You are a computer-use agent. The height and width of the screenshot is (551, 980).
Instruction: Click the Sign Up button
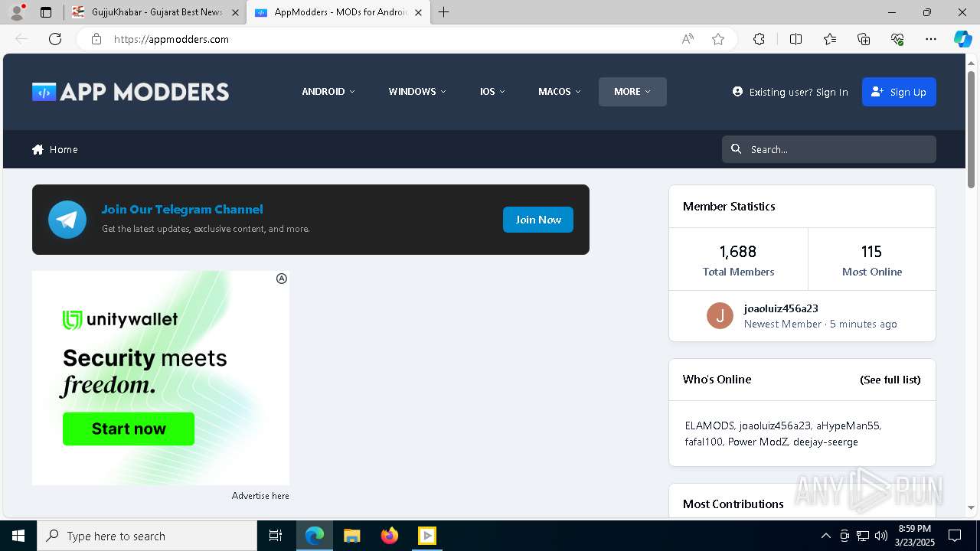[x=899, y=92]
